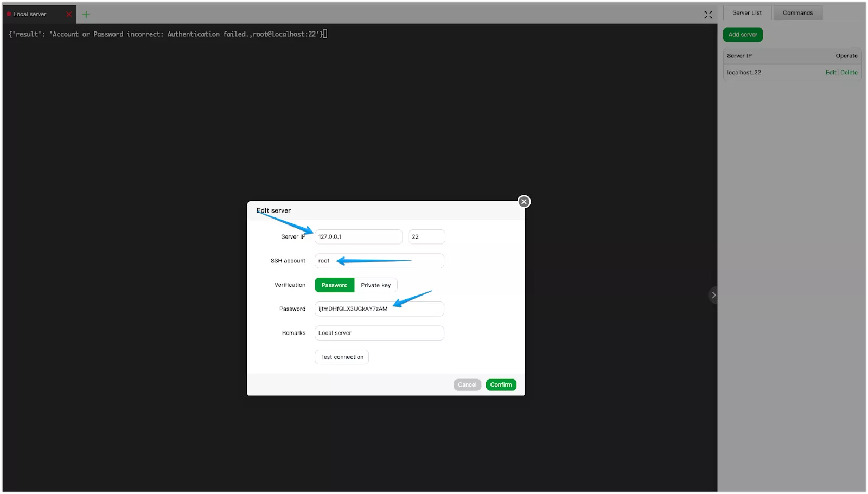This screenshot has height=494, width=868.
Task: Click the Server IP input field
Action: [x=358, y=236]
